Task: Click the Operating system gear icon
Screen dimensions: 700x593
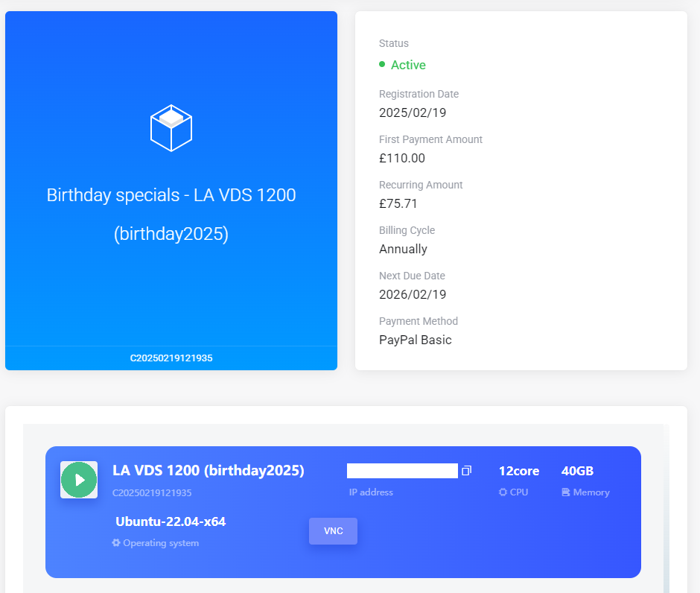Action: (x=116, y=543)
